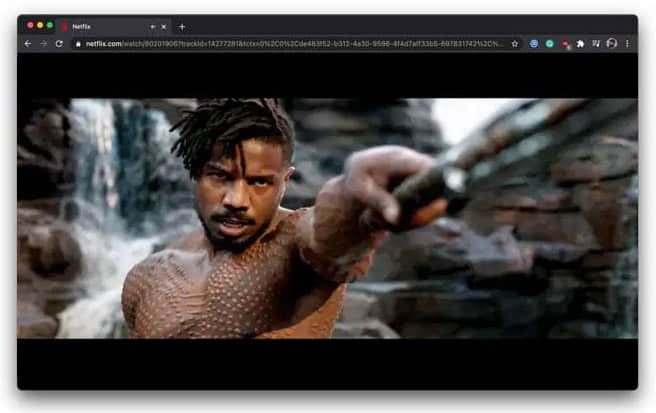Go forward with the forward arrow
Screen dimensions: 656x413
pos(44,44)
